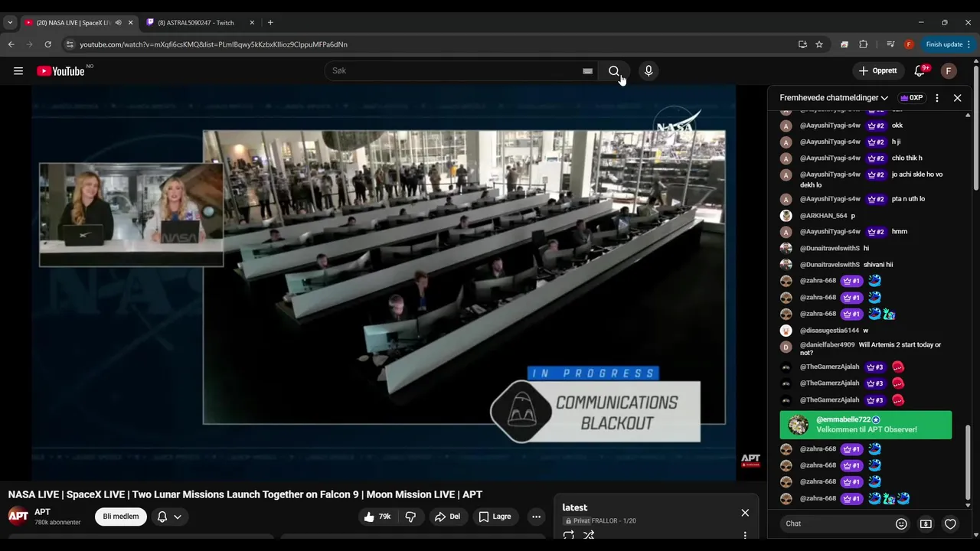Bookmark this page with the star icon
Image resolution: width=980 pixels, height=551 pixels.
pyautogui.click(x=819, y=44)
